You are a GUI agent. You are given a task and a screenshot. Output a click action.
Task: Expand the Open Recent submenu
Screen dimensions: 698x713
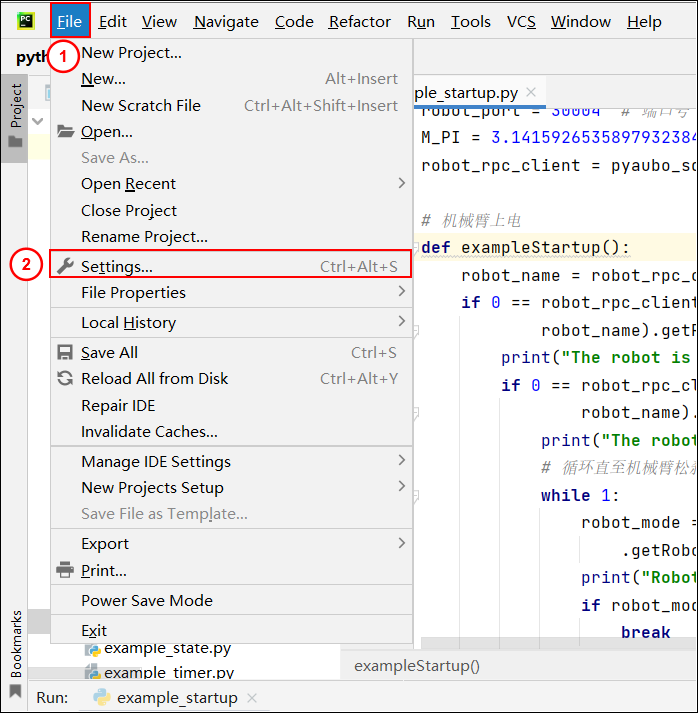tap(231, 184)
